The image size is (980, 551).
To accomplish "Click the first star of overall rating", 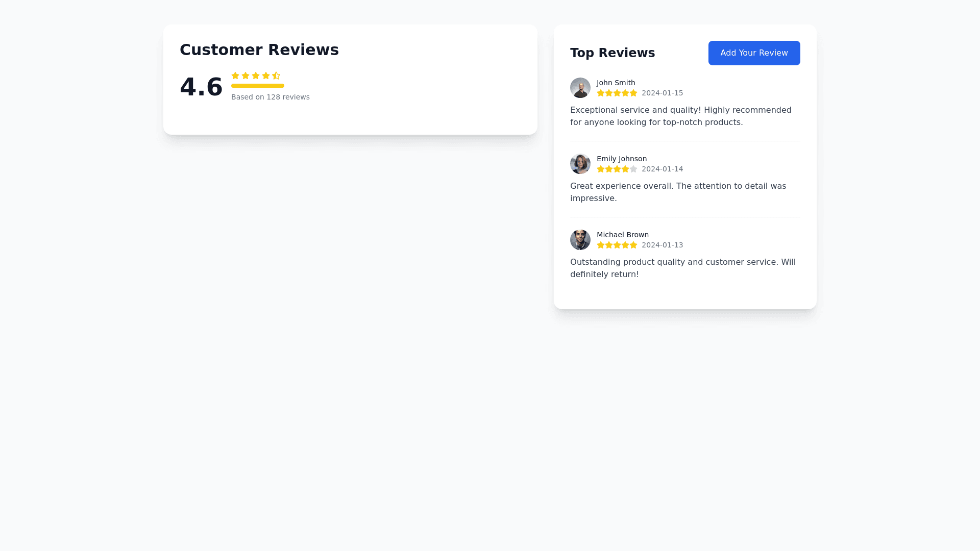I will coord(235,76).
